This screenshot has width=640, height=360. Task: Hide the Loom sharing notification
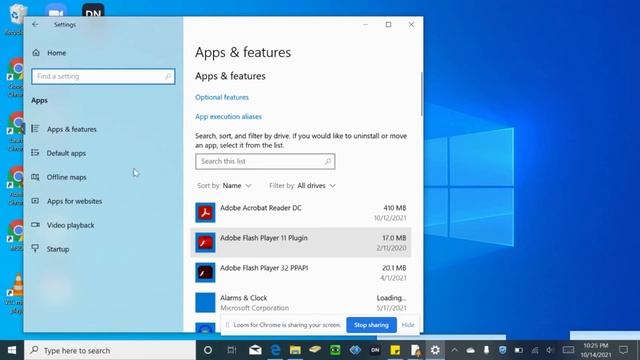408,325
